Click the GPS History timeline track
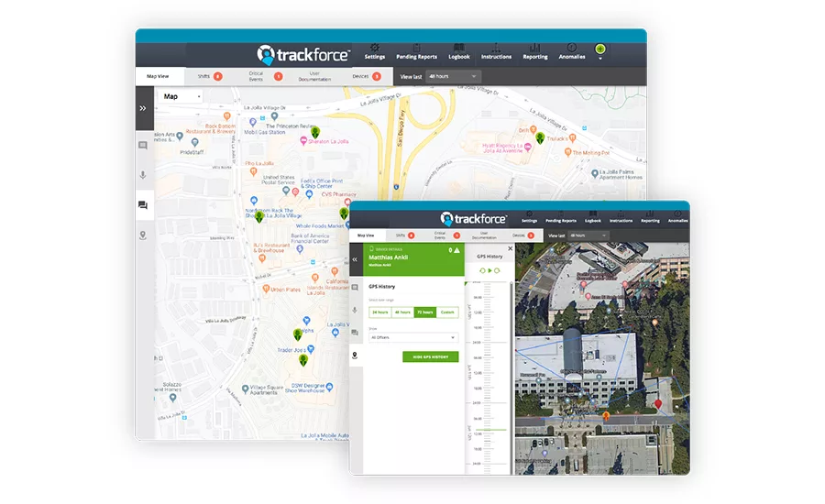825x504 pixels. [x=488, y=378]
